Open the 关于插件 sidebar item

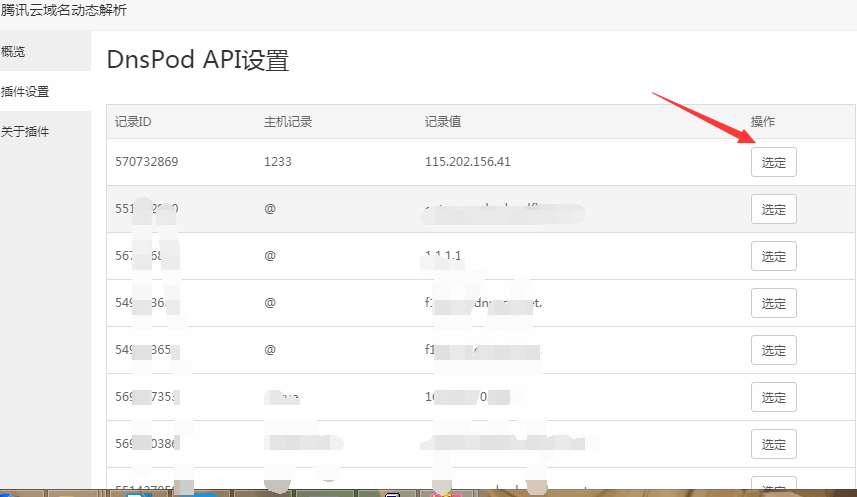coord(45,131)
